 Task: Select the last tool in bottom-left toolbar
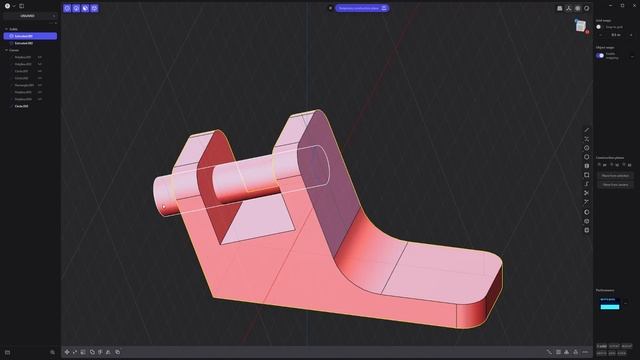(118, 352)
